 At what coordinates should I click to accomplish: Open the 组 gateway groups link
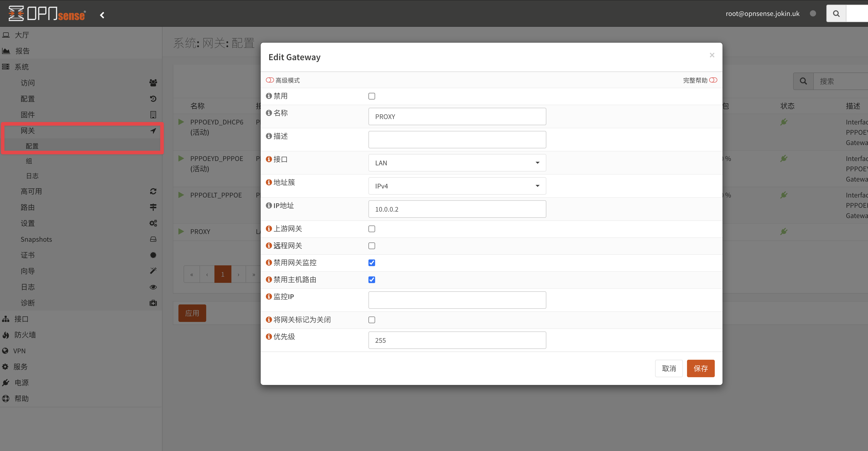(x=81, y=161)
